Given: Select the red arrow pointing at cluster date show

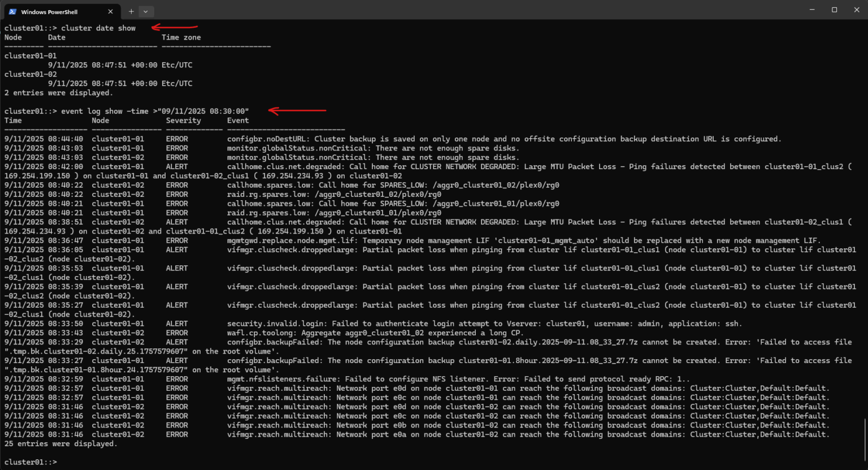Looking at the screenshot, I should [x=174, y=26].
